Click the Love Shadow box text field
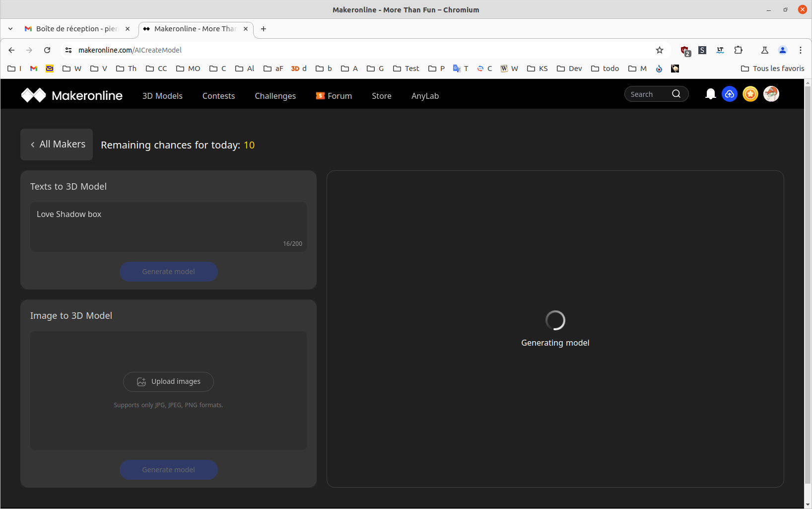 click(168, 226)
